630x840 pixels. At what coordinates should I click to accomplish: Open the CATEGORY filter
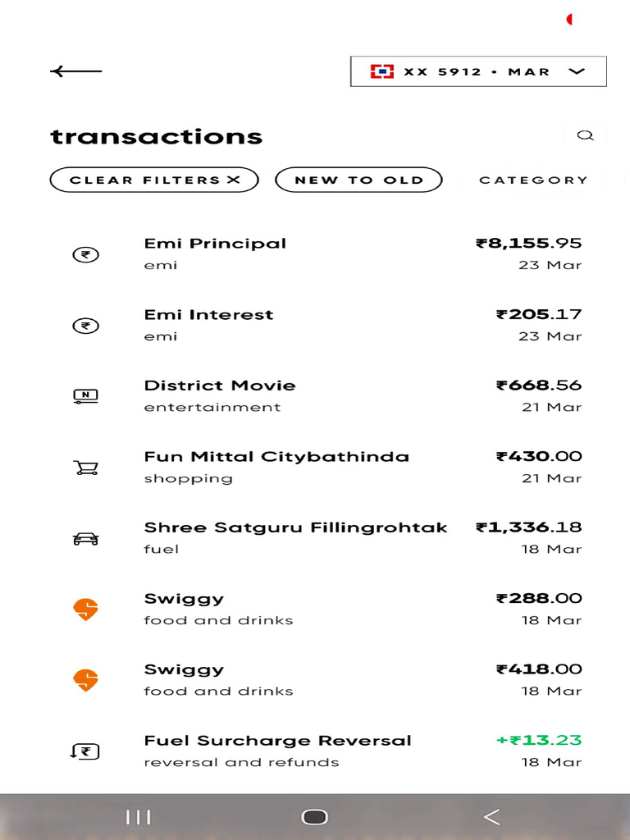click(x=533, y=180)
